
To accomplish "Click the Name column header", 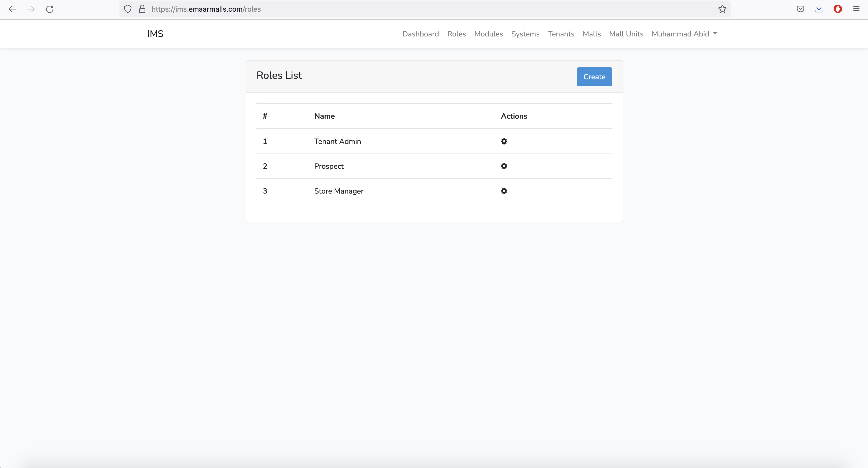I will 324,116.
